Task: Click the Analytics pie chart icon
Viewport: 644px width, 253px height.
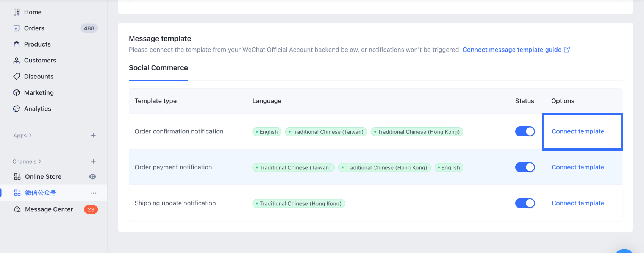Action: tap(17, 109)
